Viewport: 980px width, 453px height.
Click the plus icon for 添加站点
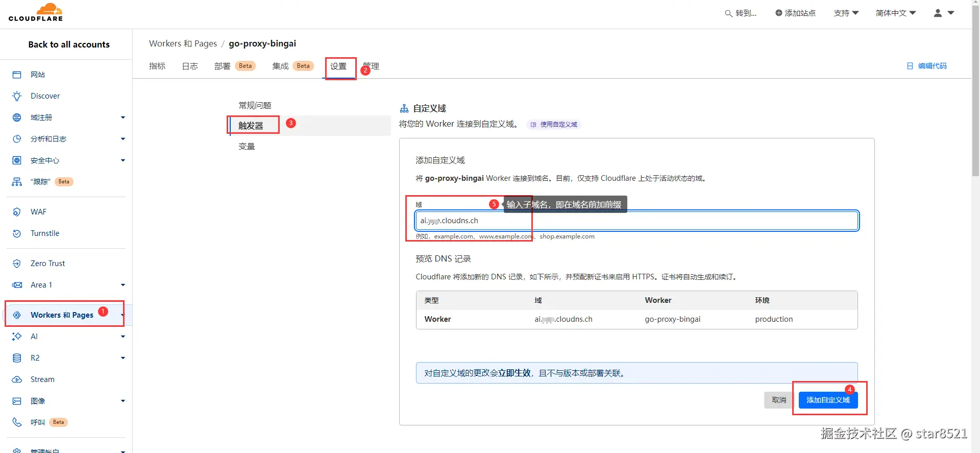tap(778, 13)
